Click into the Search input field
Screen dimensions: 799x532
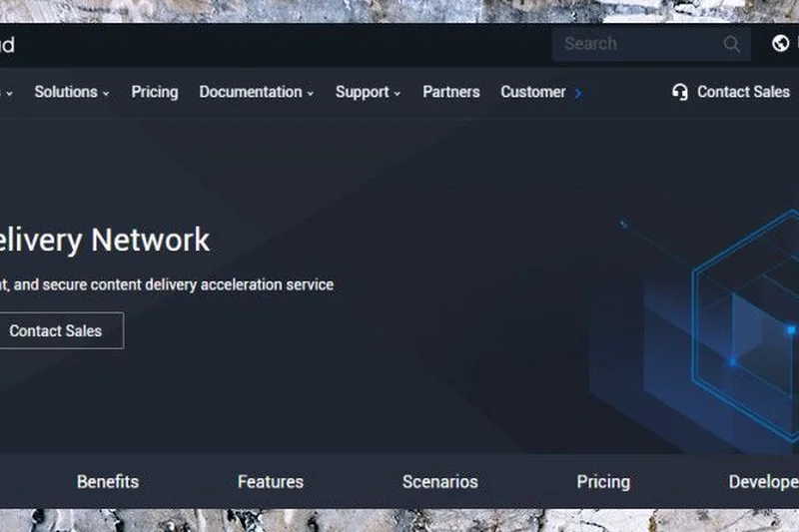(651, 44)
